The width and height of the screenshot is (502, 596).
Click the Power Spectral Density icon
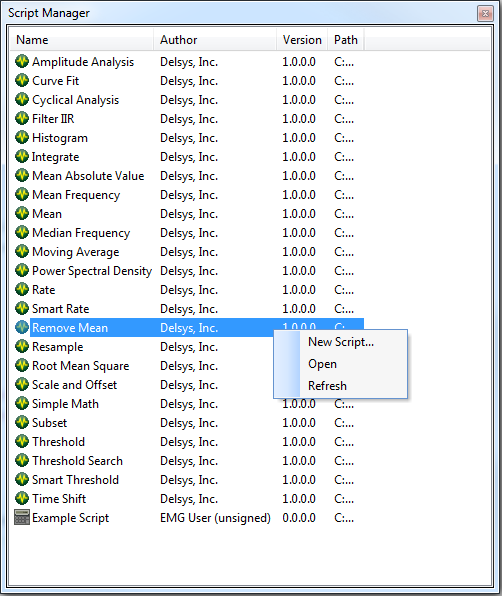[x=22, y=270]
